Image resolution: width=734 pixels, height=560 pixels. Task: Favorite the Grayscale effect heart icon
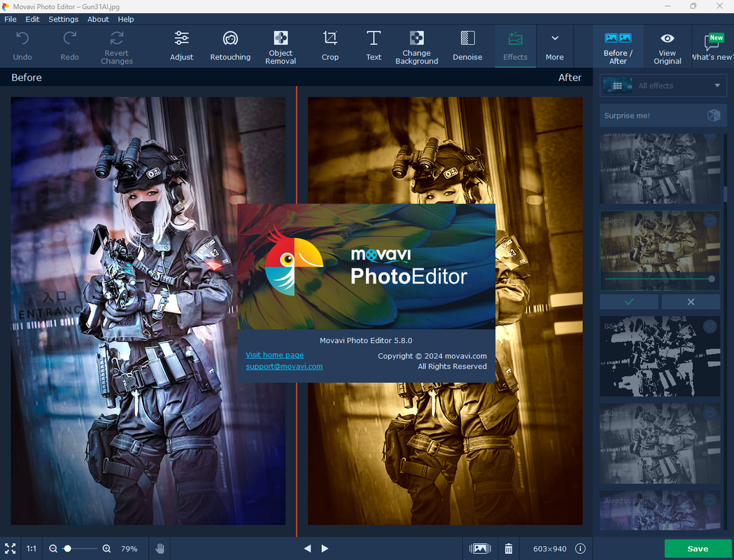click(710, 136)
